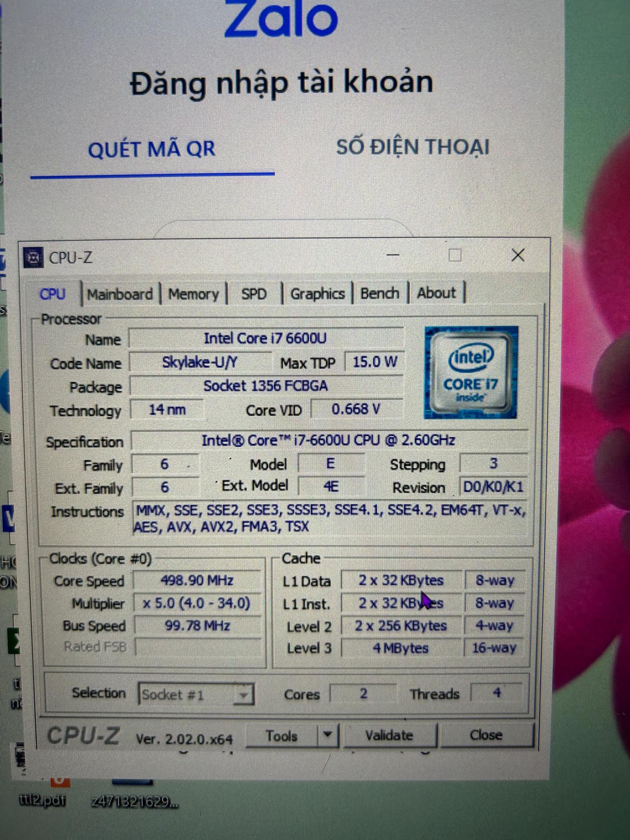Click the Intel Core i7 logo badge

(471, 373)
